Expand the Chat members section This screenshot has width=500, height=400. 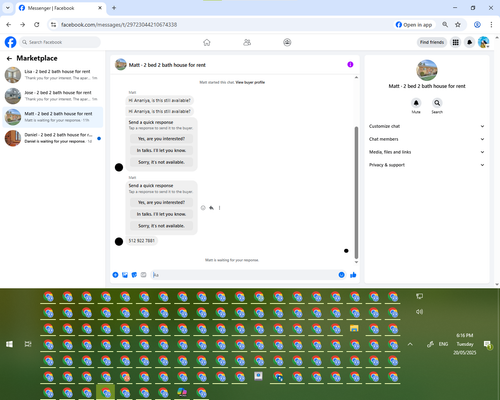click(426, 139)
